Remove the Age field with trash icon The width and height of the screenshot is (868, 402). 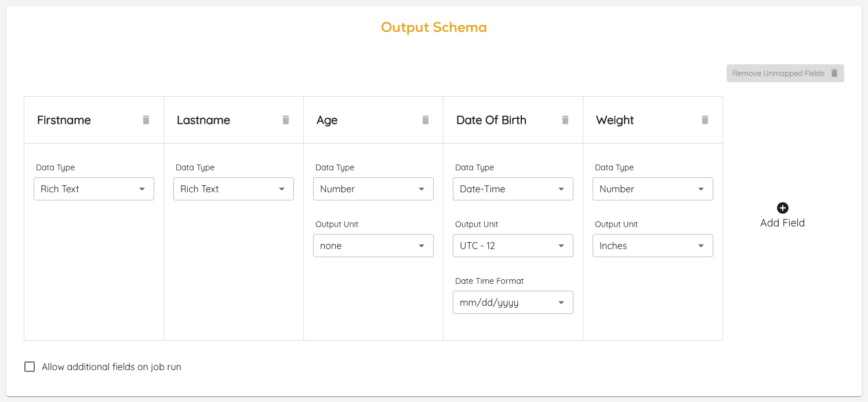[x=426, y=120]
